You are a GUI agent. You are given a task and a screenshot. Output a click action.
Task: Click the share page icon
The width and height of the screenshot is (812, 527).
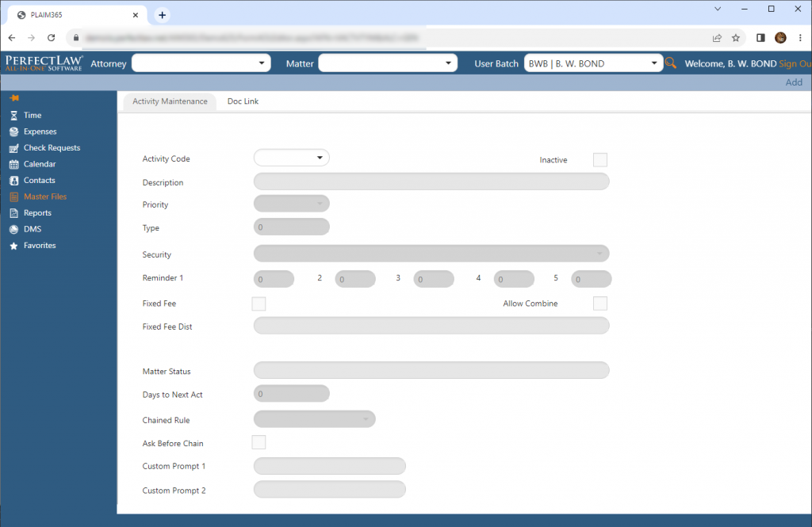(x=717, y=38)
